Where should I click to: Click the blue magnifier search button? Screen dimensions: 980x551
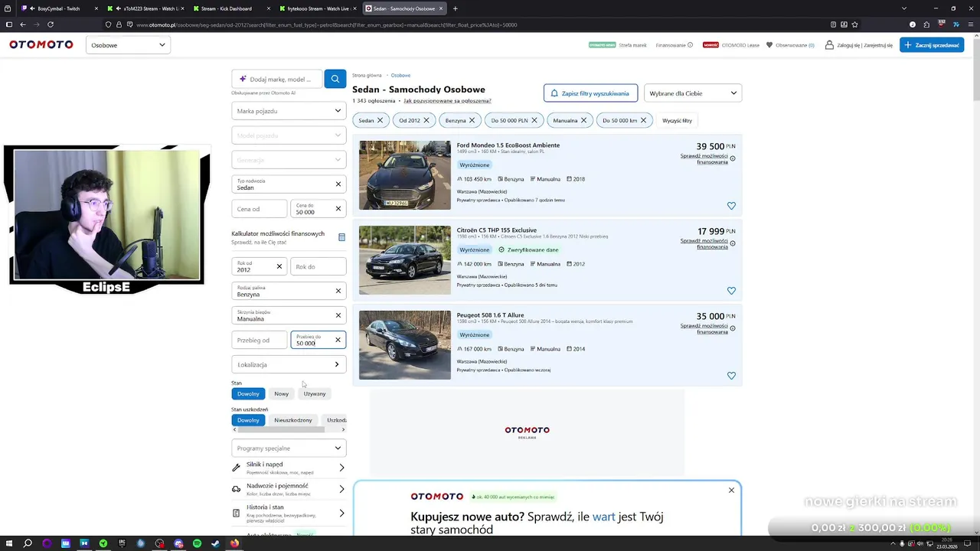[335, 79]
